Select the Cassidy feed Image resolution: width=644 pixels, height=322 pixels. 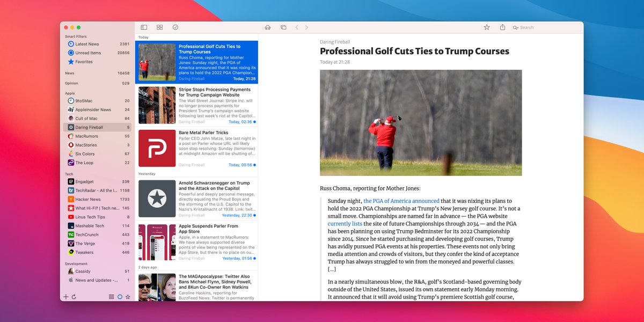pyautogui.click(x=98, y=272)
